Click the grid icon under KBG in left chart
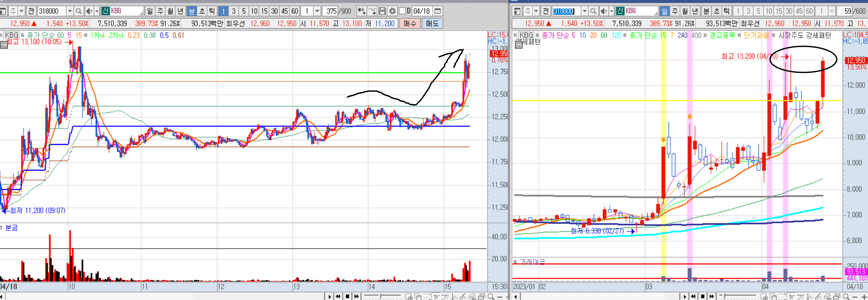Viewport: 868px width, 300px height. tap(4, 45)
